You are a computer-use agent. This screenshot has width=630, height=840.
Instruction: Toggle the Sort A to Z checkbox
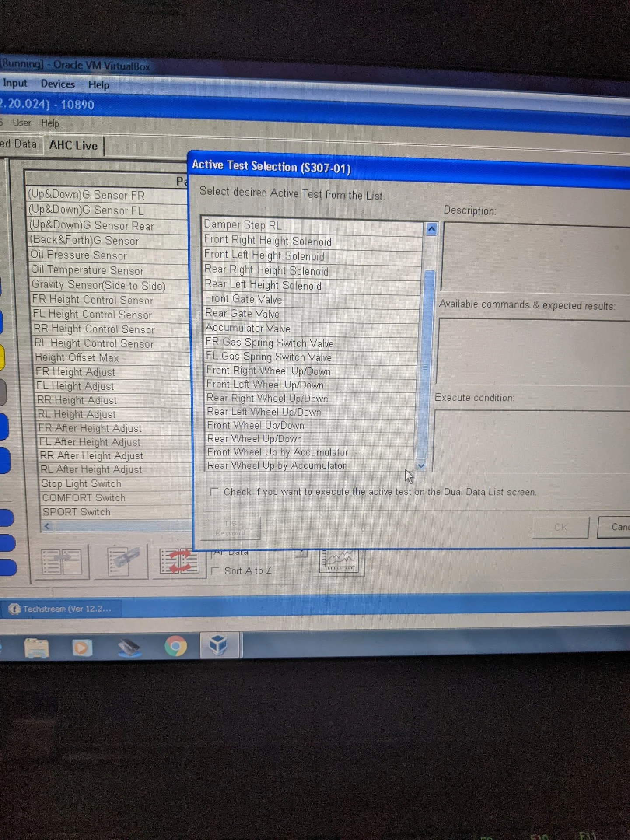point(215,570)
